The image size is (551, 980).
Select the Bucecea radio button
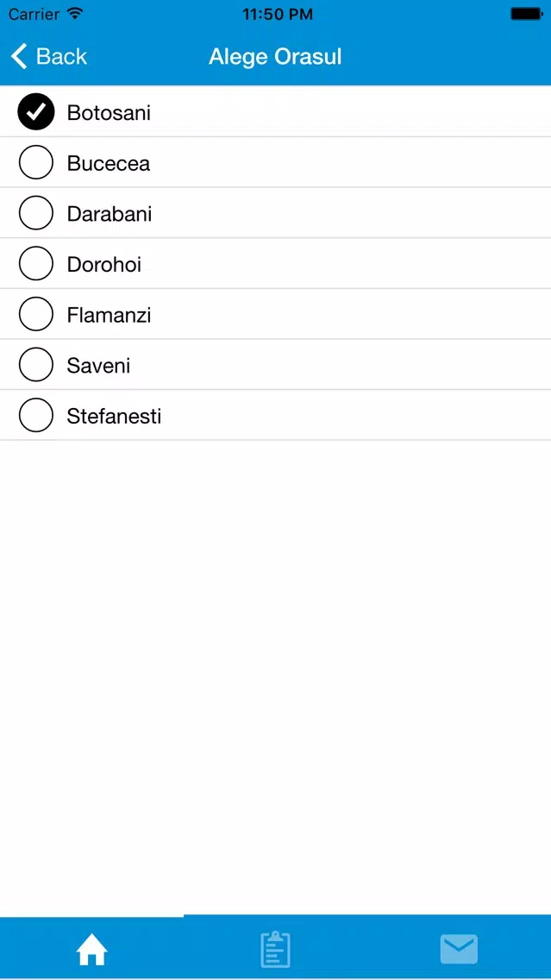36,162
